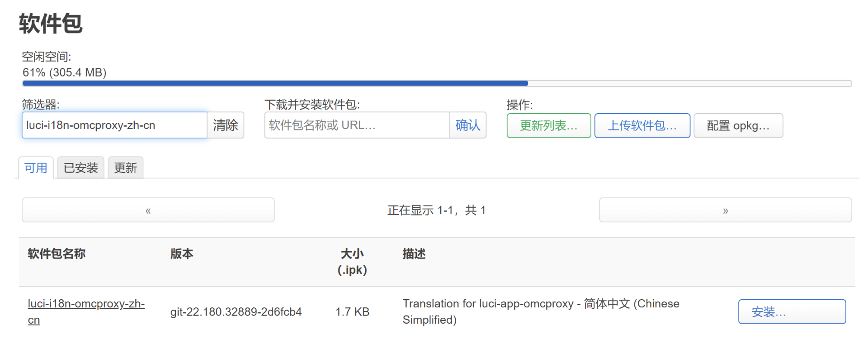Click the green 更新列表 button
This screenshot has width=868, height=349.
click(548, 126)
